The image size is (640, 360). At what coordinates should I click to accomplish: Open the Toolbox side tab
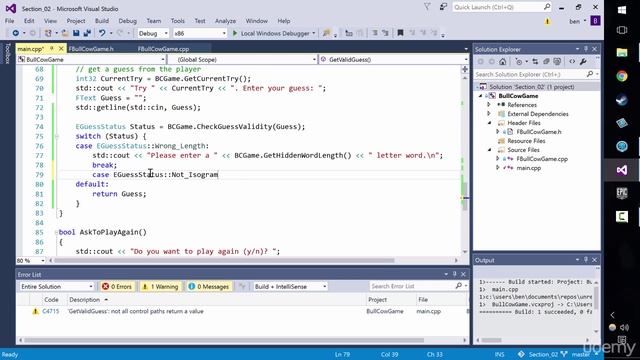pos(7,54)
